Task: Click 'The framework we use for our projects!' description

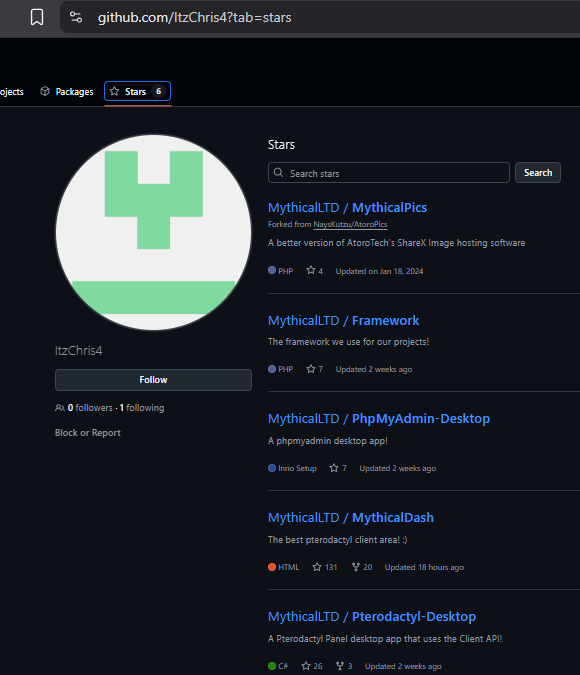Action: point(348,342)
